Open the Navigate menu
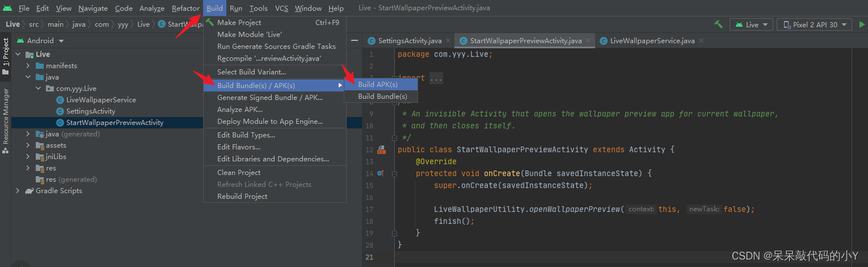This screenshot has height=267, width=868. click(93, 8)
